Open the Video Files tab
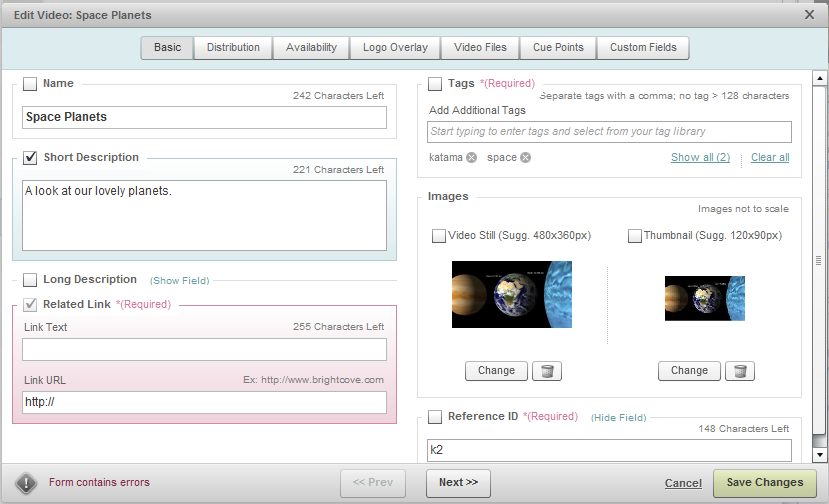Image resolution: width=829 pixels, height=504 pixels. (480, 48)
